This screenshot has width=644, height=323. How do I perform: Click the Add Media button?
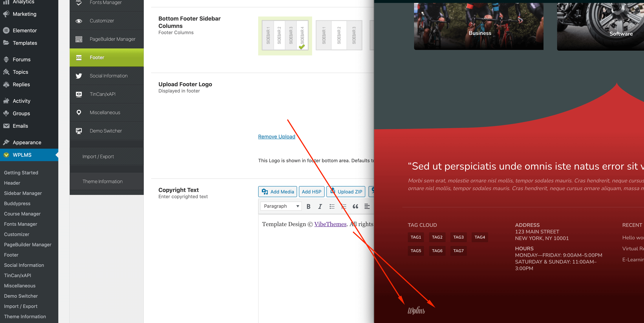(x=277, y=192)
